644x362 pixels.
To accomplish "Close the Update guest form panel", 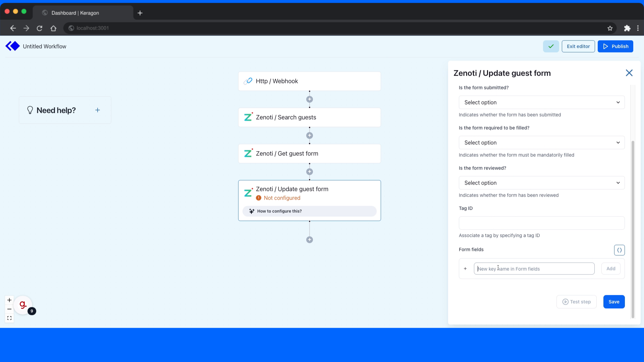I will pos(629,73).
